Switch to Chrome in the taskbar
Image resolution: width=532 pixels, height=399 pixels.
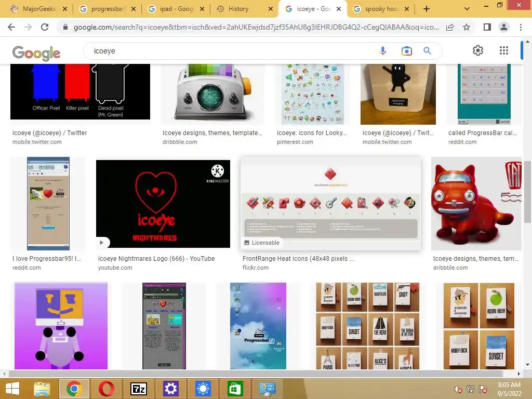(x=74, y=389)
